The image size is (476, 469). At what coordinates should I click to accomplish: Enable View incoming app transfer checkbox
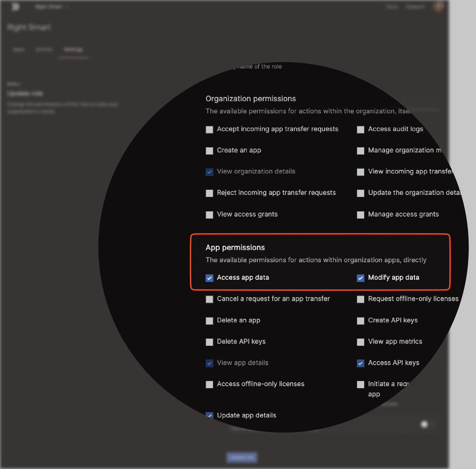pos(360,172)
